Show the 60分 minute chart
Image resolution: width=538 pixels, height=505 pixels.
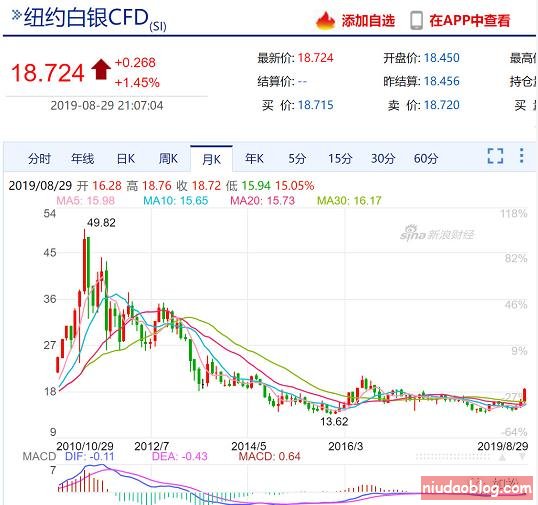(426, 159)
